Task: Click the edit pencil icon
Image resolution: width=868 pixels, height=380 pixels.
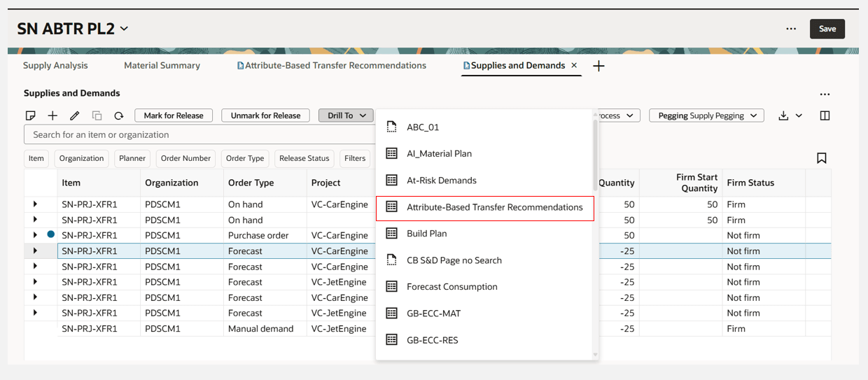Action: (74, 115)
